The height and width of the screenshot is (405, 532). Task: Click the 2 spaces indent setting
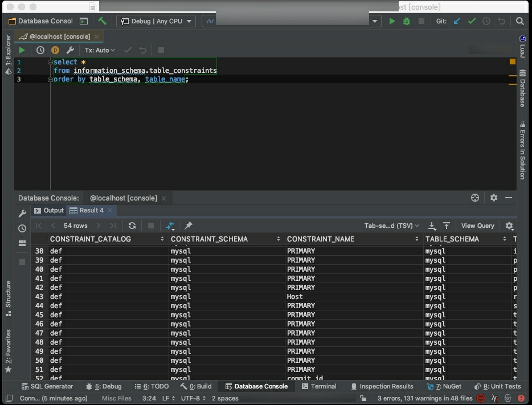(225, 398)
